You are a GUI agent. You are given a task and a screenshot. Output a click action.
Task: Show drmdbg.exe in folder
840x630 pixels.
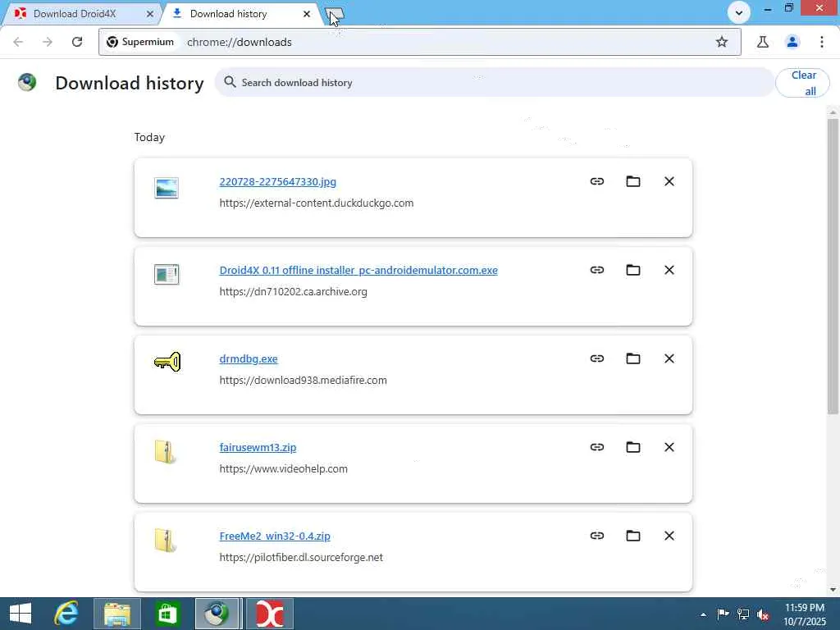(633, 358)
